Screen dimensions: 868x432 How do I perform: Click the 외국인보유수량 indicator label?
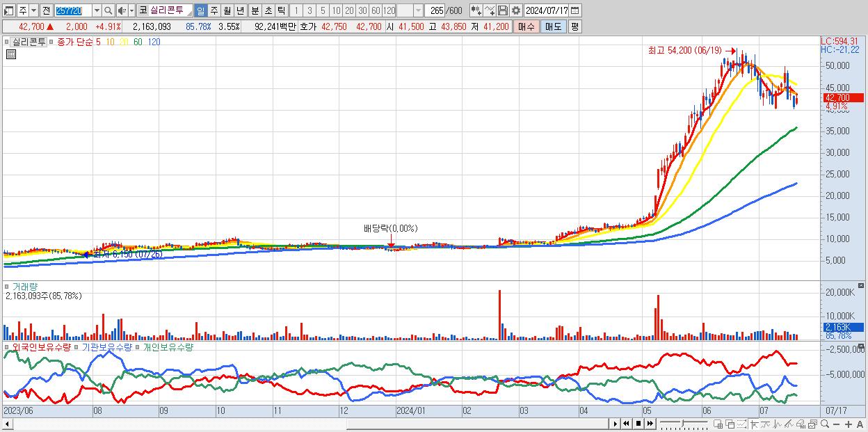point(42,346)
